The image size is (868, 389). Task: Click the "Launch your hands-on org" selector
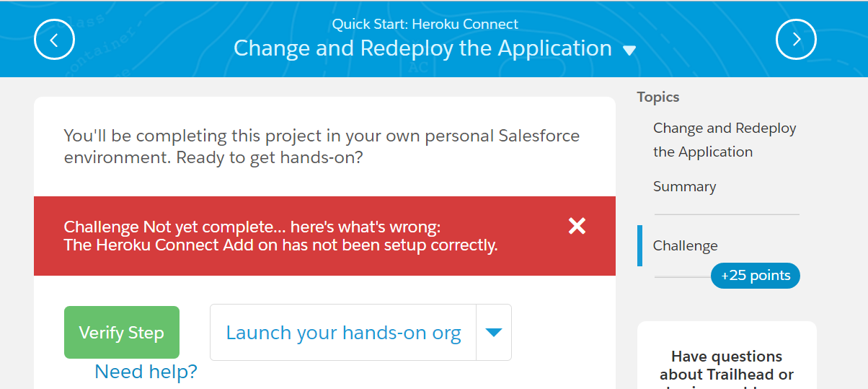click(343, 333)
